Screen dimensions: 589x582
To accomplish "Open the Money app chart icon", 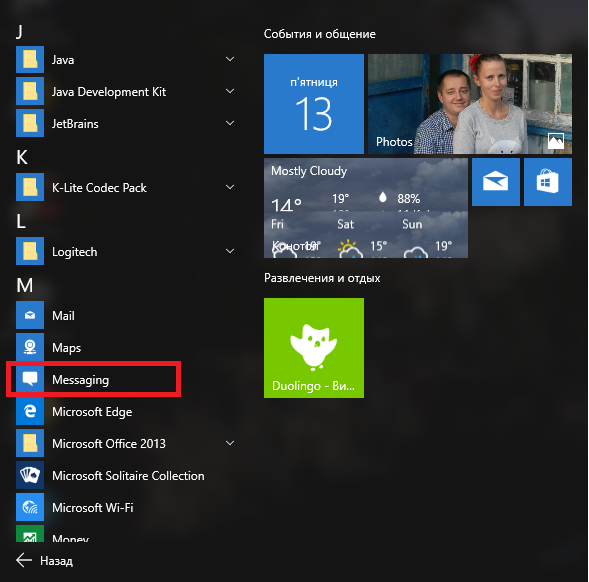I will 30,534.
